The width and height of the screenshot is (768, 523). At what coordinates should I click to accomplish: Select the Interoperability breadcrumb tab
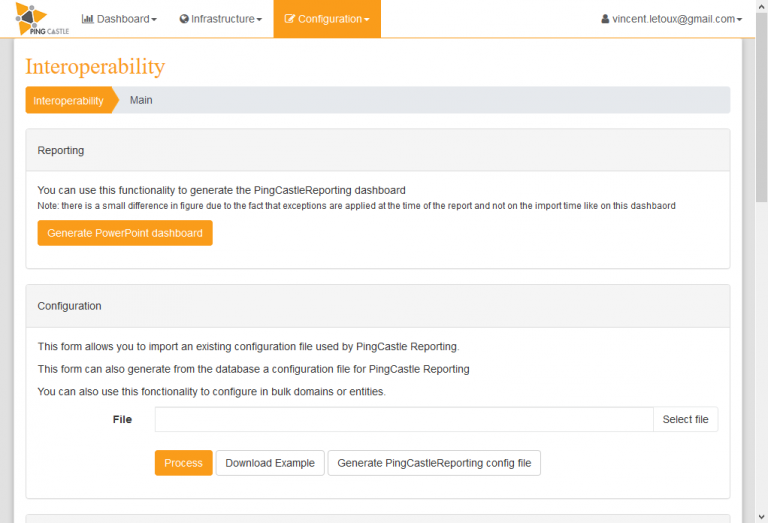pyautogui.click(x=68, y=100)
